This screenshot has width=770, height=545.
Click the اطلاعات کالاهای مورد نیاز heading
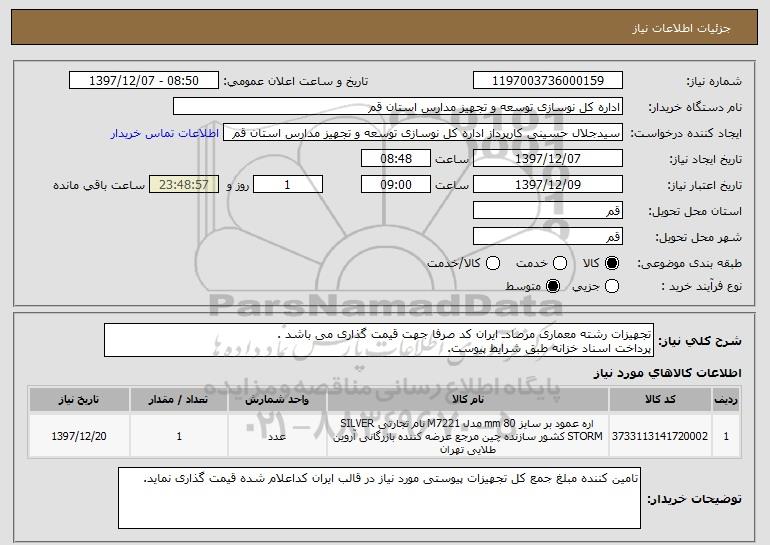[x=668, y=373]
